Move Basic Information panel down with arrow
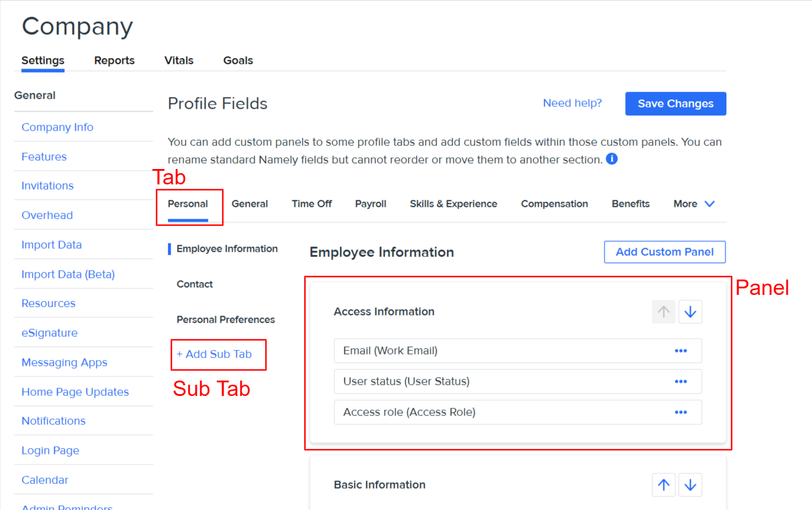812x510 pixels. point(690,485)
